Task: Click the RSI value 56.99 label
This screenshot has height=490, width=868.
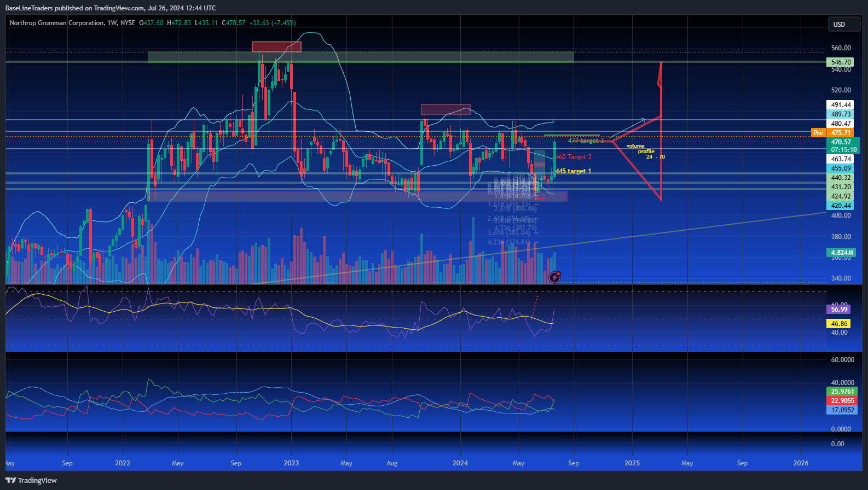Action: 838,310
